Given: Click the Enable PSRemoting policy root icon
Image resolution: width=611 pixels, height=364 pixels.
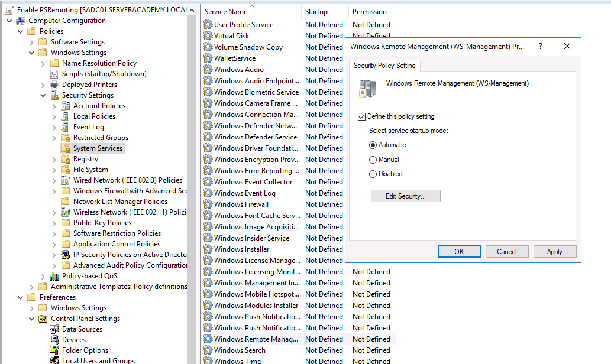Looking at the screenshot, I should coord(9,10).
